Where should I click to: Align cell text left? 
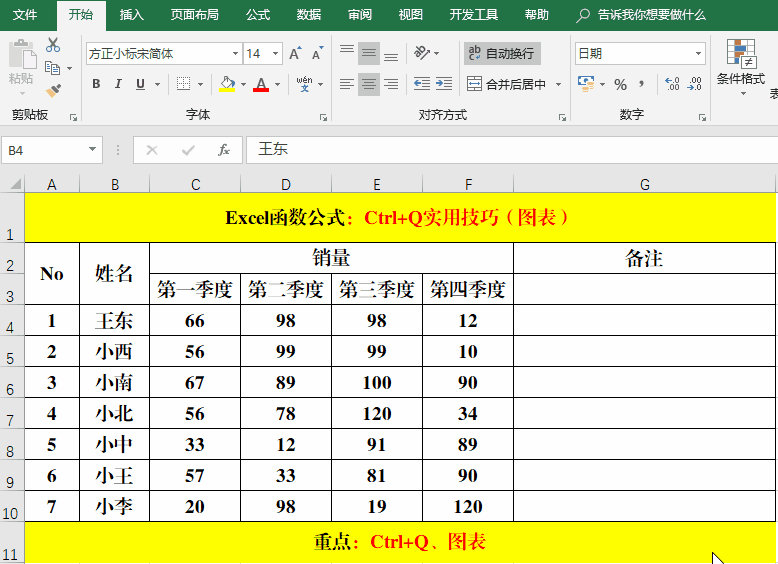[347, 84]
